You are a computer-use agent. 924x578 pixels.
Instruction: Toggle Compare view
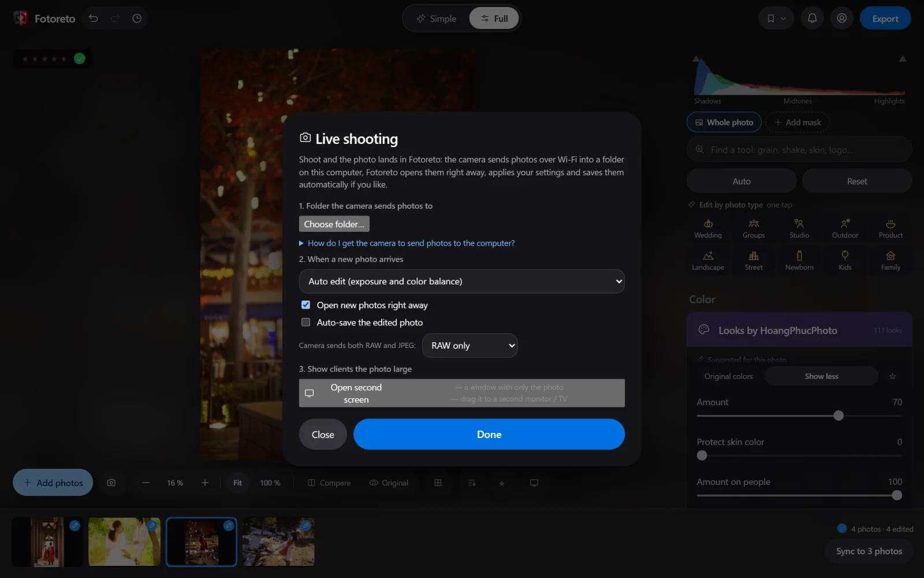click(x=329, y=483)
